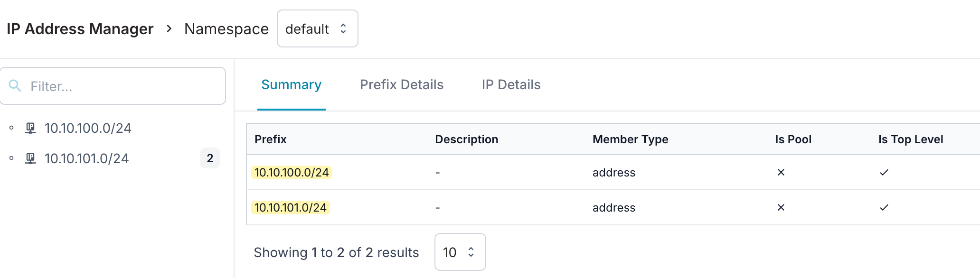Click the IP Address Manager breadcrumb
980x278 pixels.
pos(80,29)
